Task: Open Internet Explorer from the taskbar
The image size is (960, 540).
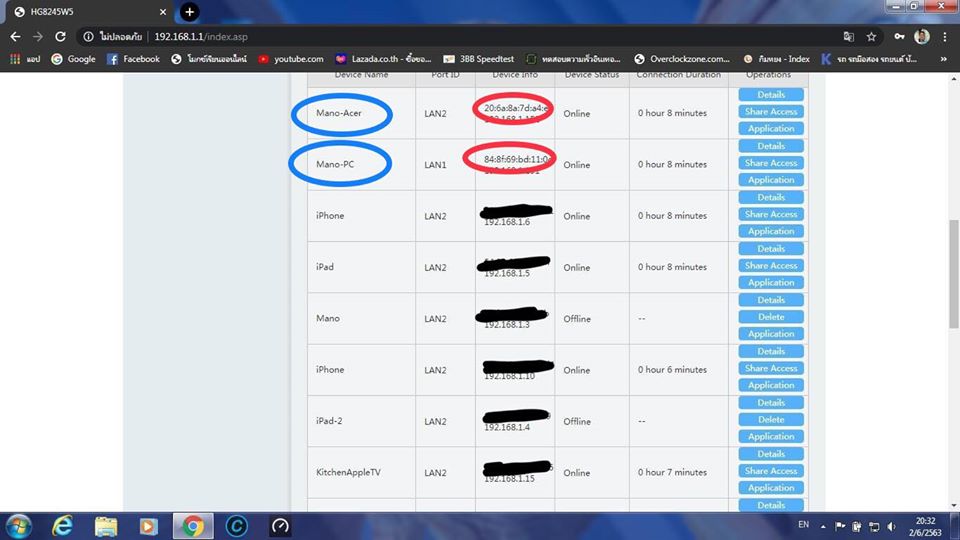Action: [x=62, y=526]
